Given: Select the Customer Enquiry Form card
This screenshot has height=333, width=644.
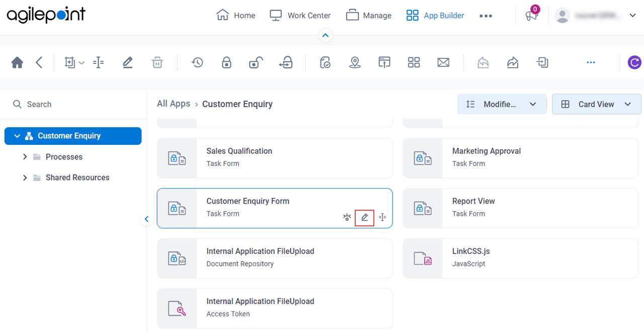Looking at the screenshot, I should click(275, 208).
